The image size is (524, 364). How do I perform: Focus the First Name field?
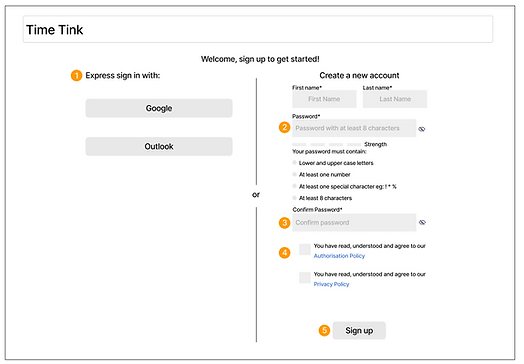coord(324,99)
